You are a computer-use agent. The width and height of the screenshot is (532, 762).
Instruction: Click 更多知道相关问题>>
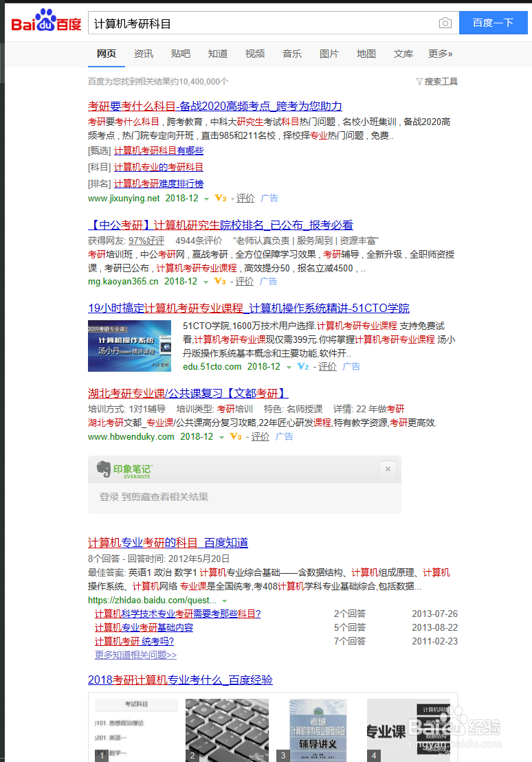coord(135,655)
